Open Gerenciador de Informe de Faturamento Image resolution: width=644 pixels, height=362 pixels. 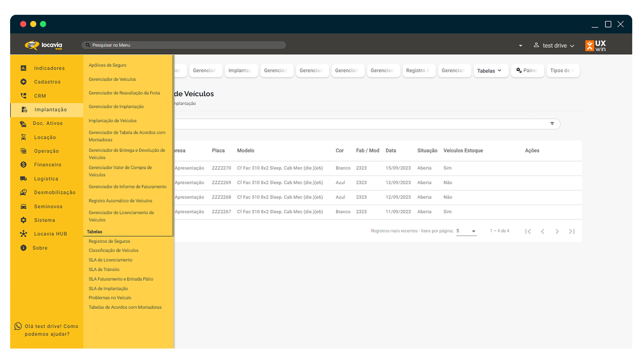point(127,187)
